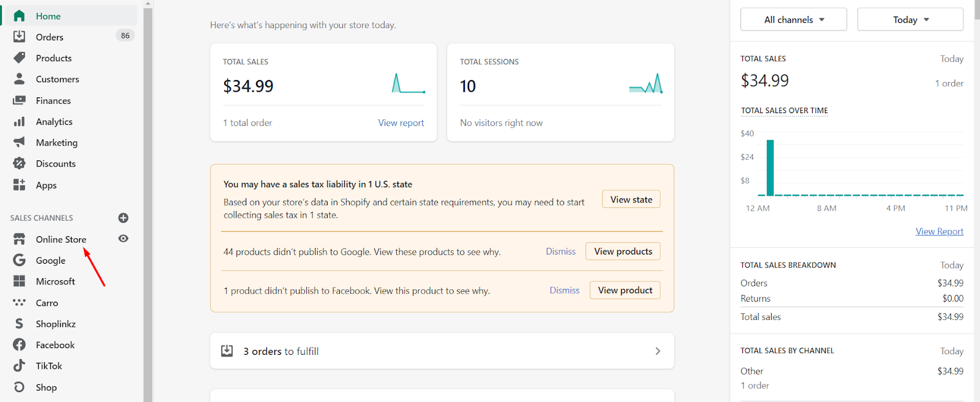This screenshot has height=402, width=980.
Task: Click the Facebook channel icon
Action: 20,345
